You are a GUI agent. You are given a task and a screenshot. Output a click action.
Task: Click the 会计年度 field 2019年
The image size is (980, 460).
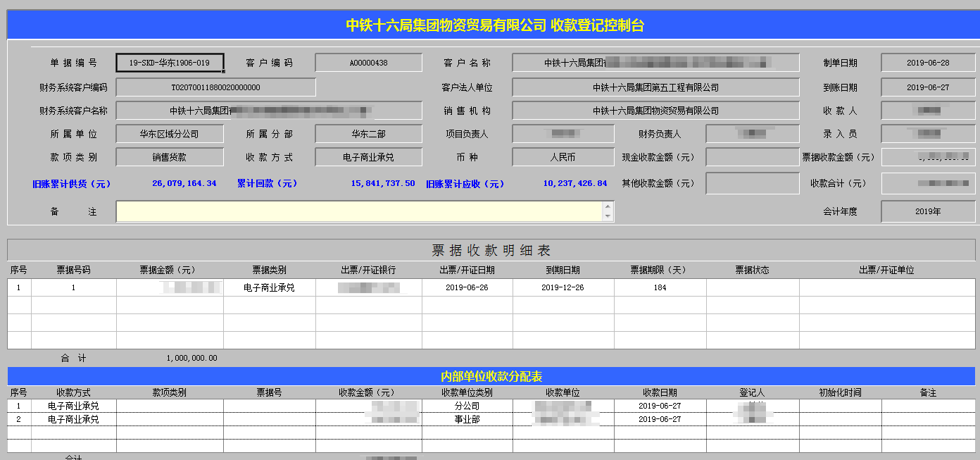pos(928,211)
